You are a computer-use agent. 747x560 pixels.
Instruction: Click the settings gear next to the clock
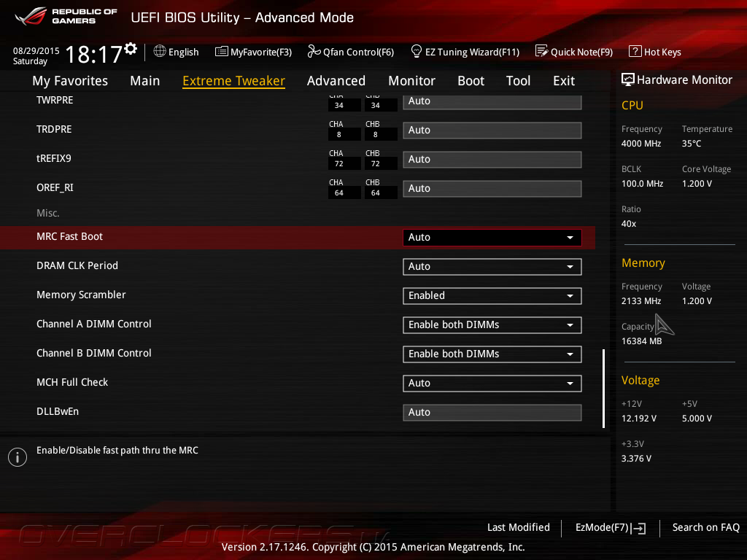[x=131, y=48]
